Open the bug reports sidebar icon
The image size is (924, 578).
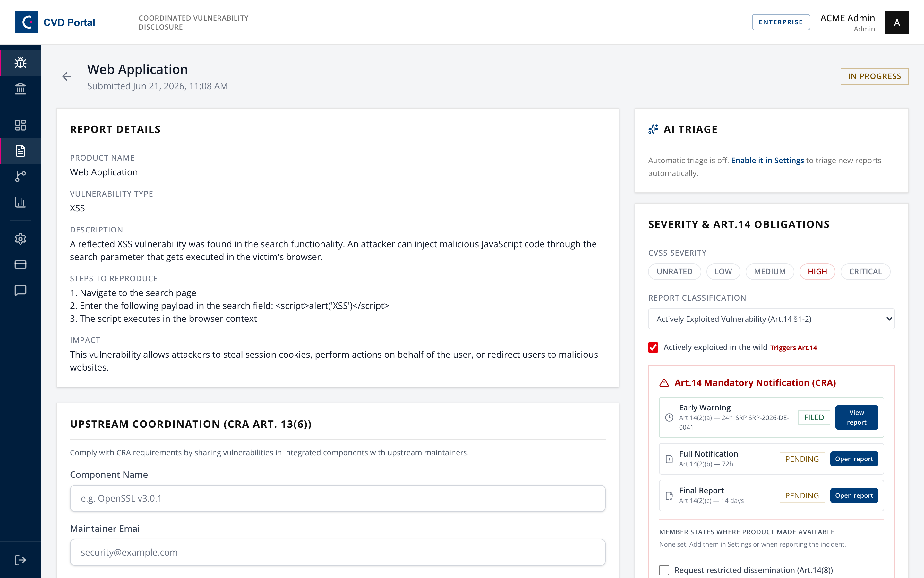pyautogui.click(x=21, y=63)
